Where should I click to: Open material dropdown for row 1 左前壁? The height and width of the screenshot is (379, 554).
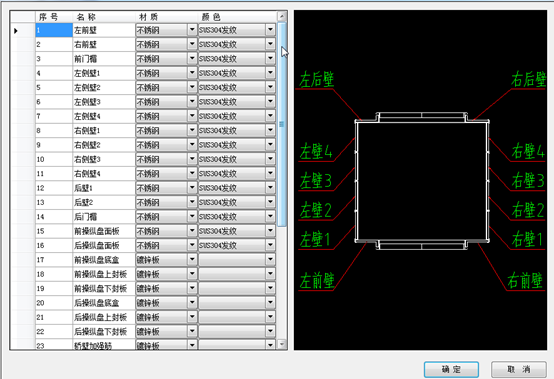pos(192,30)
